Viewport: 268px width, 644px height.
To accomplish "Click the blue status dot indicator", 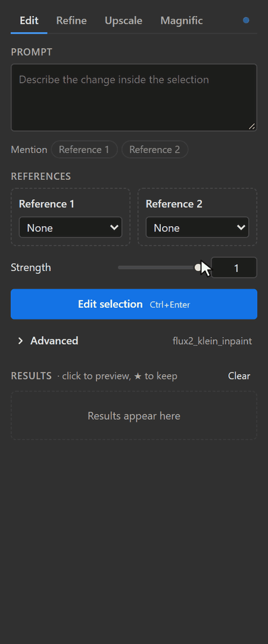I will pos(246,20).
